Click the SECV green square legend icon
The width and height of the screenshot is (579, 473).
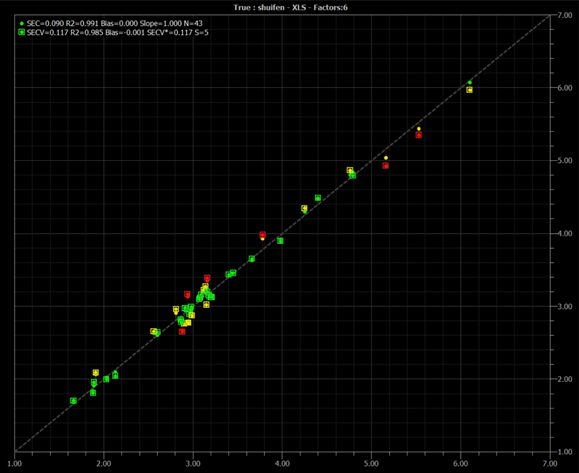pos(21,32)
